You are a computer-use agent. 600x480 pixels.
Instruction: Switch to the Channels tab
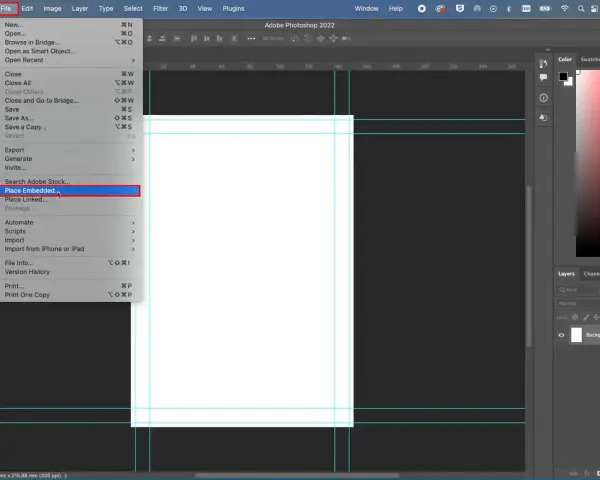(591, 274)
